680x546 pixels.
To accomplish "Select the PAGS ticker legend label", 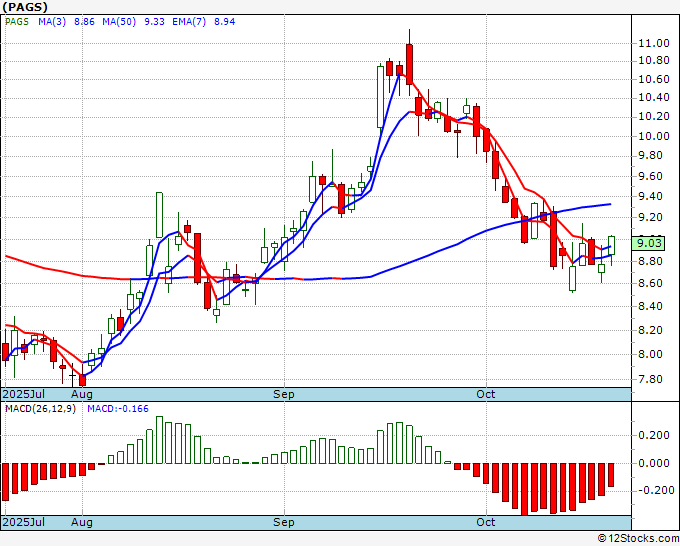I will pos(17,22).
